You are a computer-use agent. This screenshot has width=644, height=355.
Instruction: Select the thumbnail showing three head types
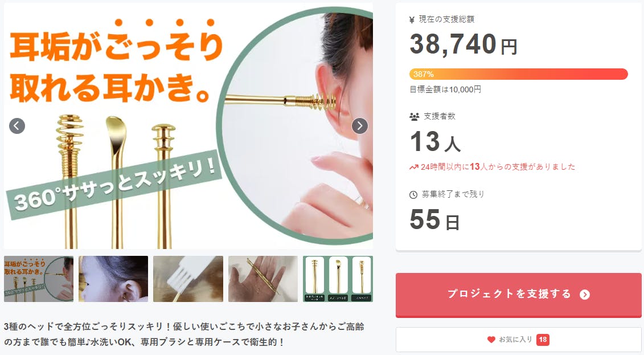pos(338,279)
